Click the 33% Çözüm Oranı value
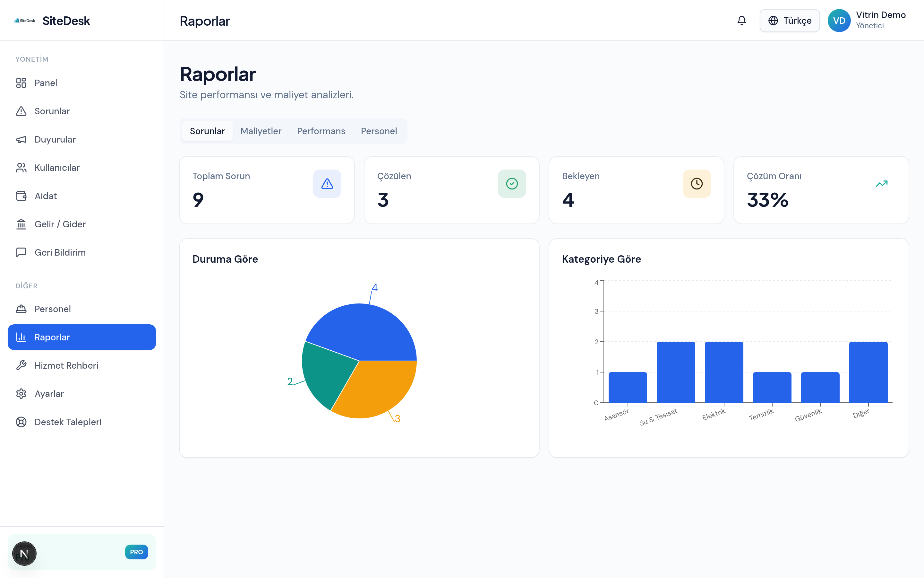Viewport: 924px width, 578px height. tap(767, 200)
